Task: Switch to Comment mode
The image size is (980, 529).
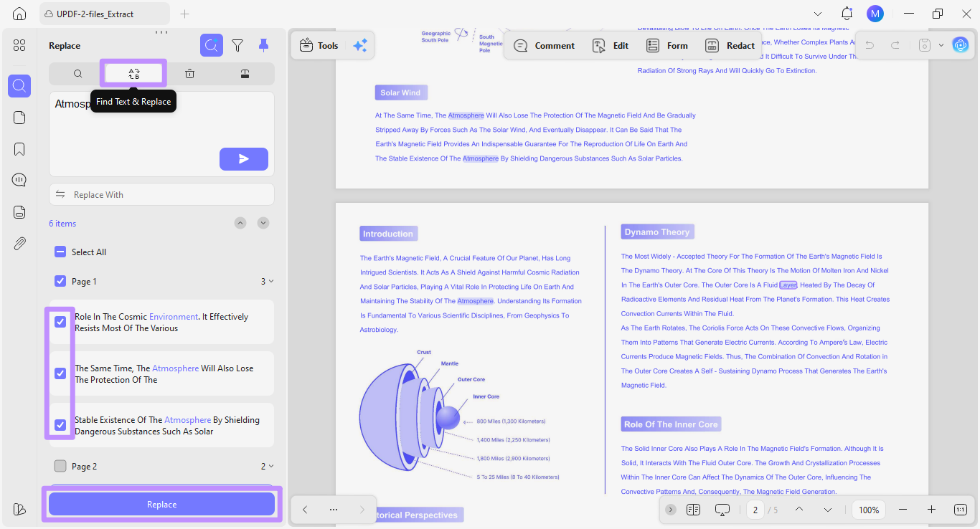Action: tap(545, 45)
